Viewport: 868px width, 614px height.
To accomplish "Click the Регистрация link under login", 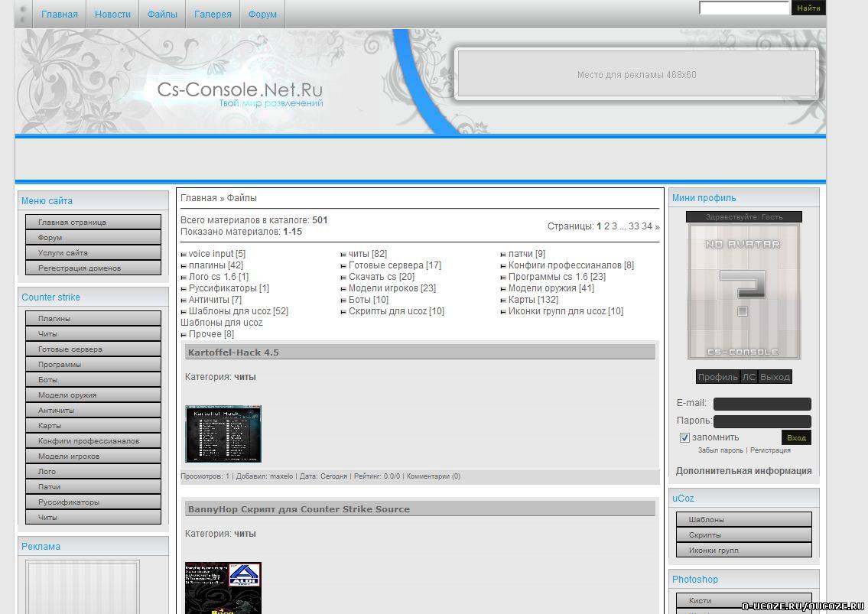I will tap(769, 450).
